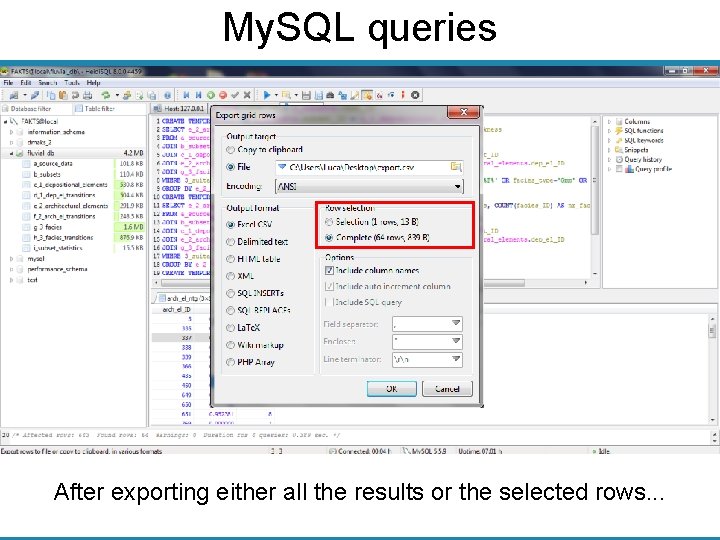Click the blue Execute SQL play icon
This screenshot has height=540, width=720.
click(267, 95)
